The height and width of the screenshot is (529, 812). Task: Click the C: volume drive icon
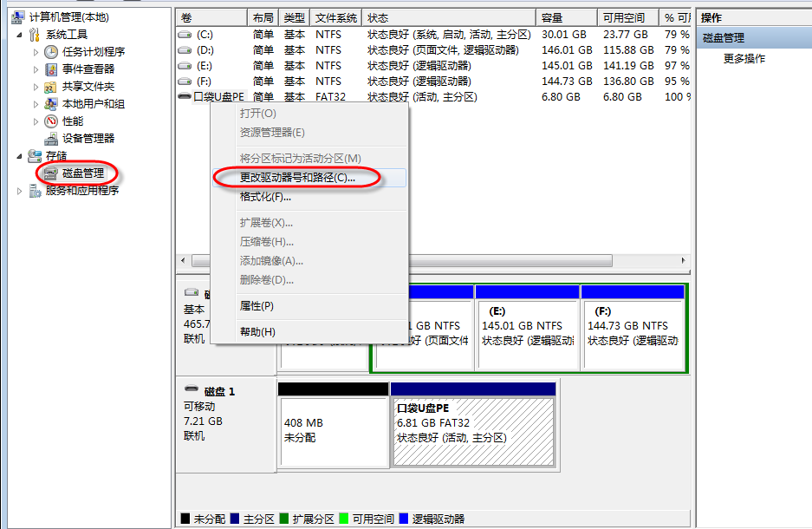tap(185, 35)
